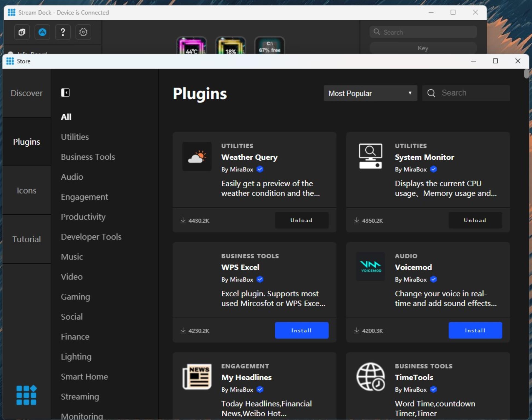Choose the Smart Home category
This screenshot has height=420, width=532.
coord(84,377)
